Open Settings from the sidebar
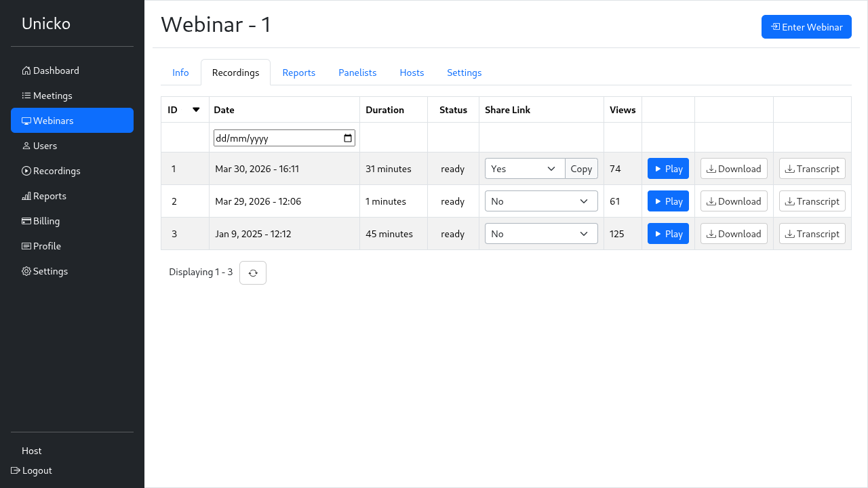This screenshot has width=868, height=488. tap(72, 271)
